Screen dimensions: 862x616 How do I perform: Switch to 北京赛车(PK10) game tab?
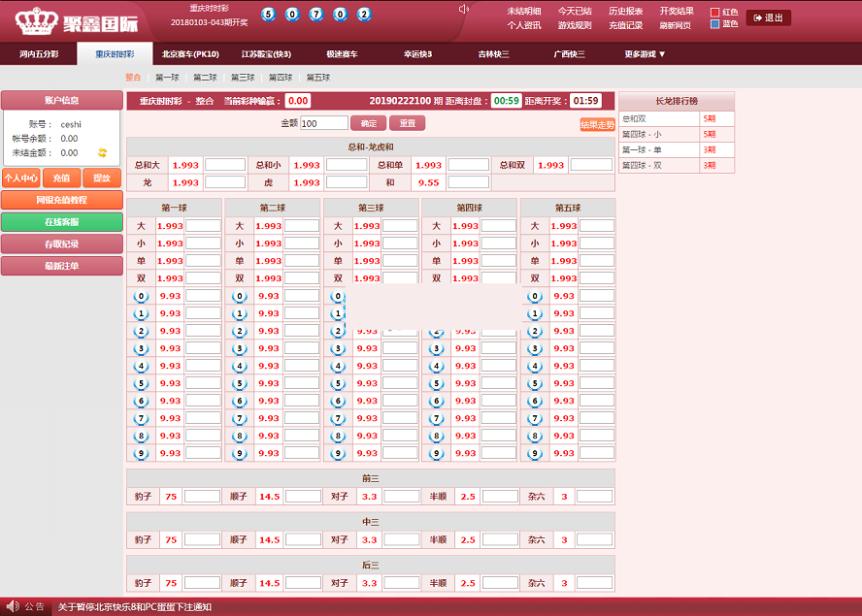[190, 54]
